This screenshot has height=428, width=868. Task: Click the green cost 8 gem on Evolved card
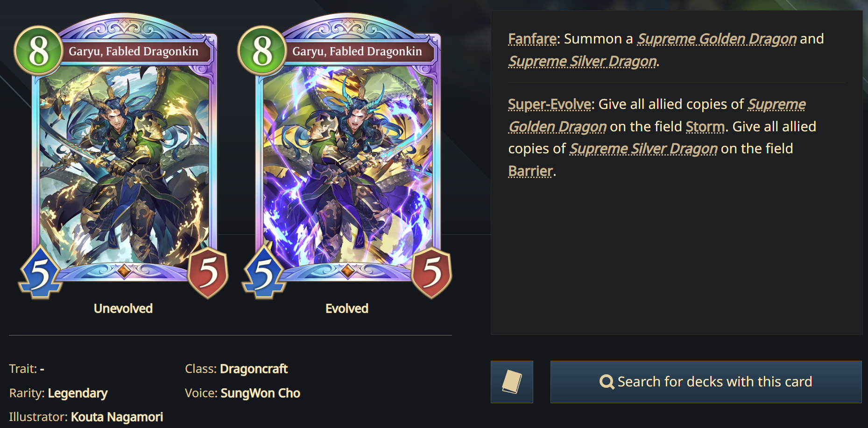coord(262,50)
